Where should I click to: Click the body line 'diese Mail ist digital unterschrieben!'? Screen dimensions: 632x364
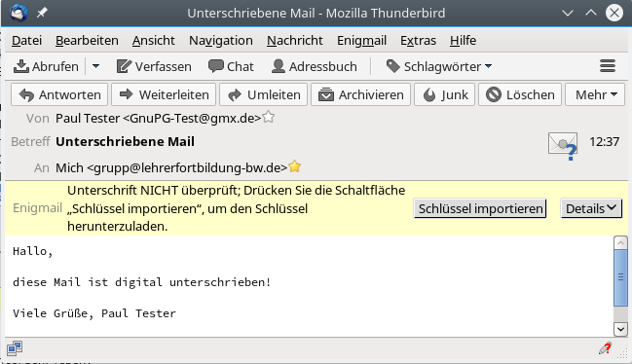tap(141, 282)
